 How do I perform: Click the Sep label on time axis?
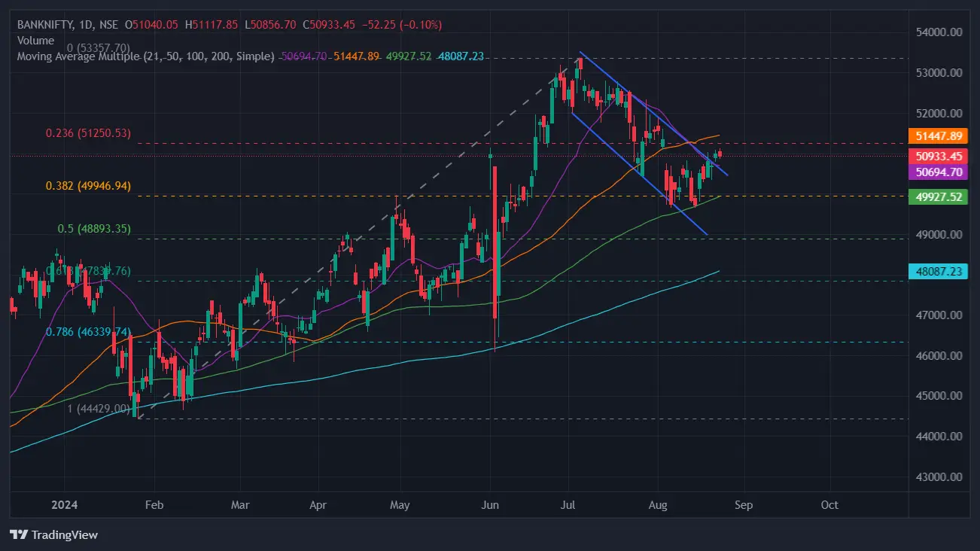(x=744, y=505)
